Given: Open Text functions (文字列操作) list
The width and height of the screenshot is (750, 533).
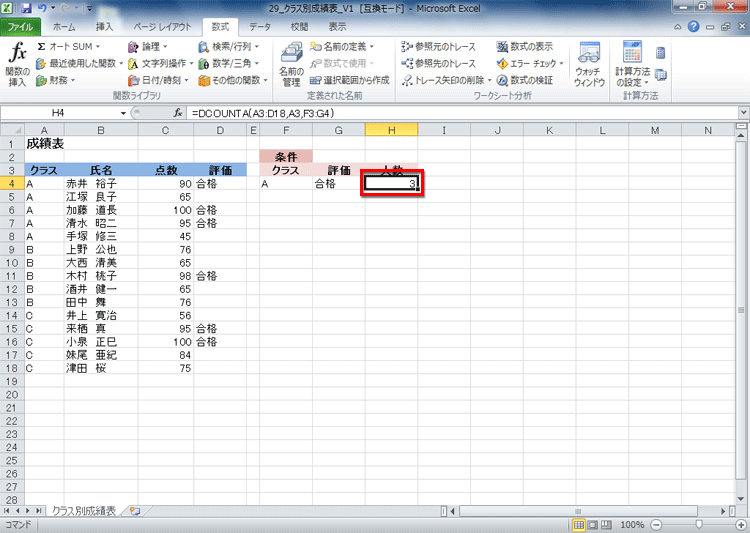Looking at the screenshot, I should [x=161, y=63].
